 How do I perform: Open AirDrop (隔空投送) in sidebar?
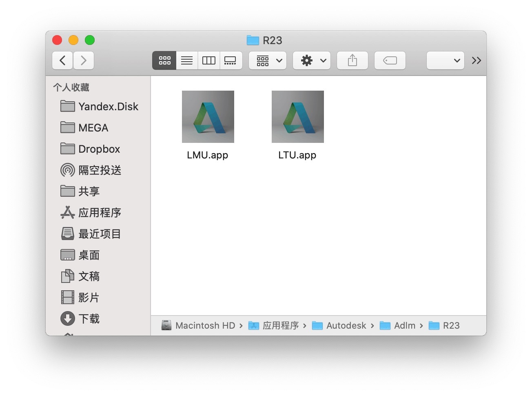point(99,170)
